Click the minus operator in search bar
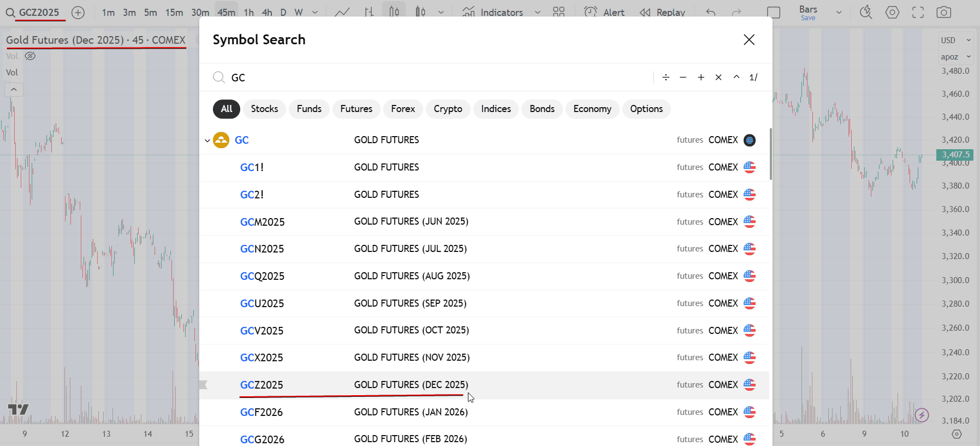980x446 pixels. click(x=683, y=77)
